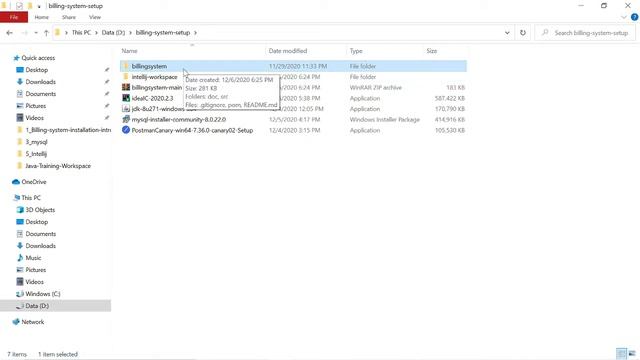Select the WinRAR ZIP archive type cell
The image size is (640, 360).
[x=376, y=87]
